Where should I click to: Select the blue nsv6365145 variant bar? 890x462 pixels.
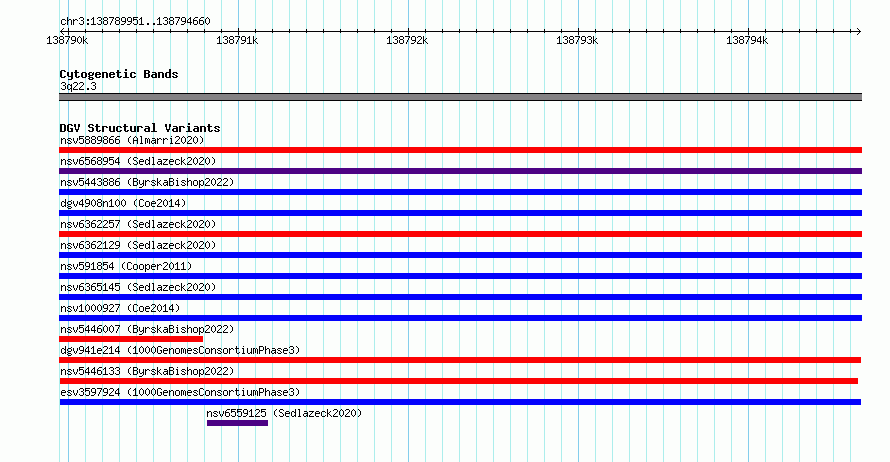pos(460,297)
